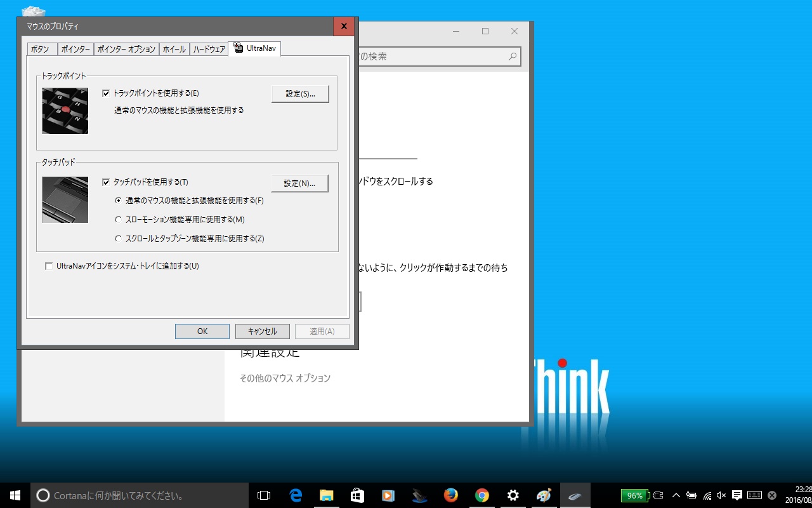The width and height of the screenshot is (812, 508).
Task: Expand hidden icons in the system tray
Action: point(676,495)
